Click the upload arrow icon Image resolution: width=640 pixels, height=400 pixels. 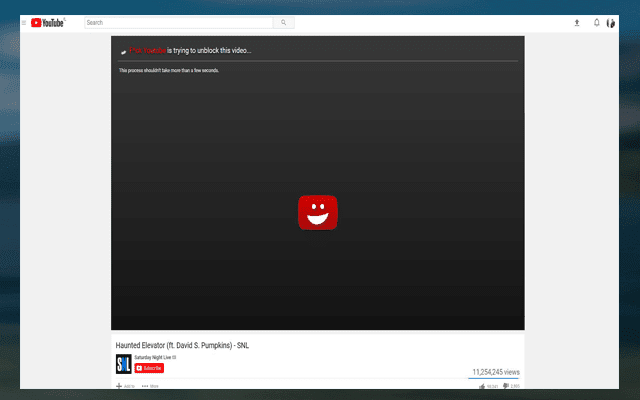576,22
